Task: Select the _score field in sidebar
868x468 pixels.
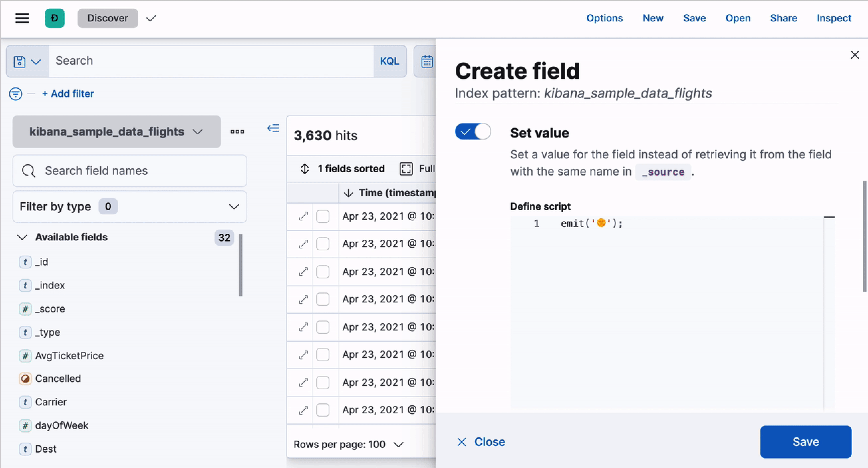Action: 49,308
